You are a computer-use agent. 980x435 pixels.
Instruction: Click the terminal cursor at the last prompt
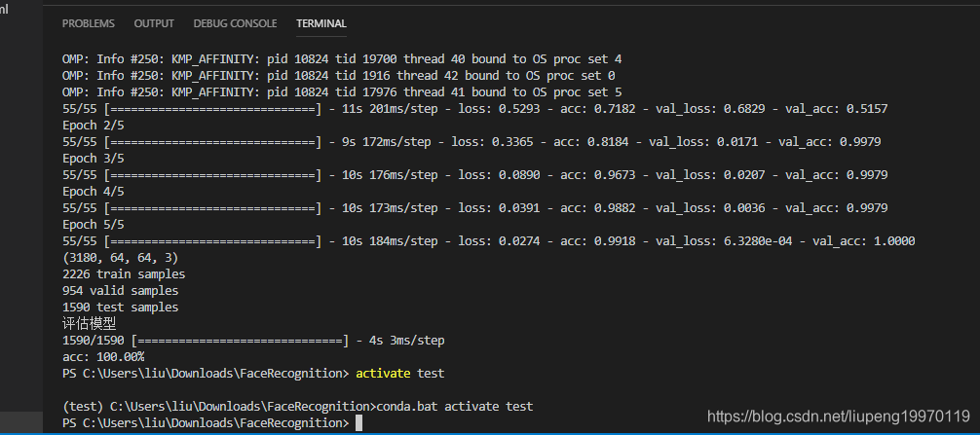(358, 423)
